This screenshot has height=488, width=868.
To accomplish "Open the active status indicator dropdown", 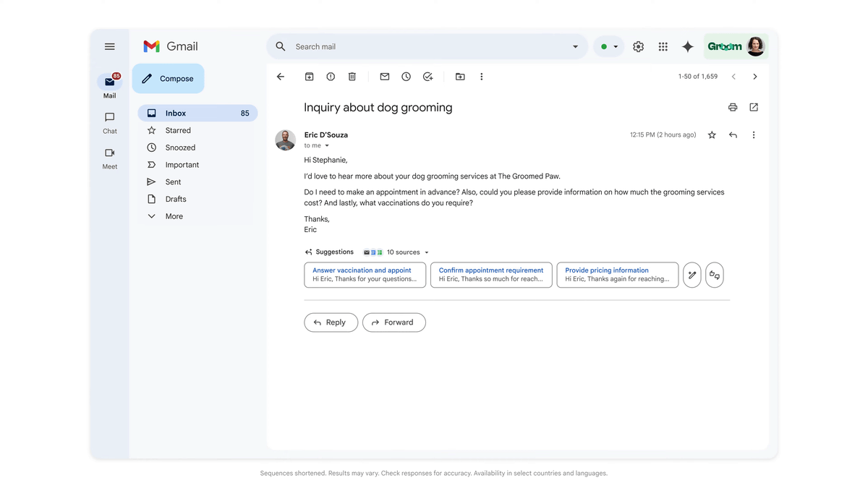I will click(x=609, y=47).
